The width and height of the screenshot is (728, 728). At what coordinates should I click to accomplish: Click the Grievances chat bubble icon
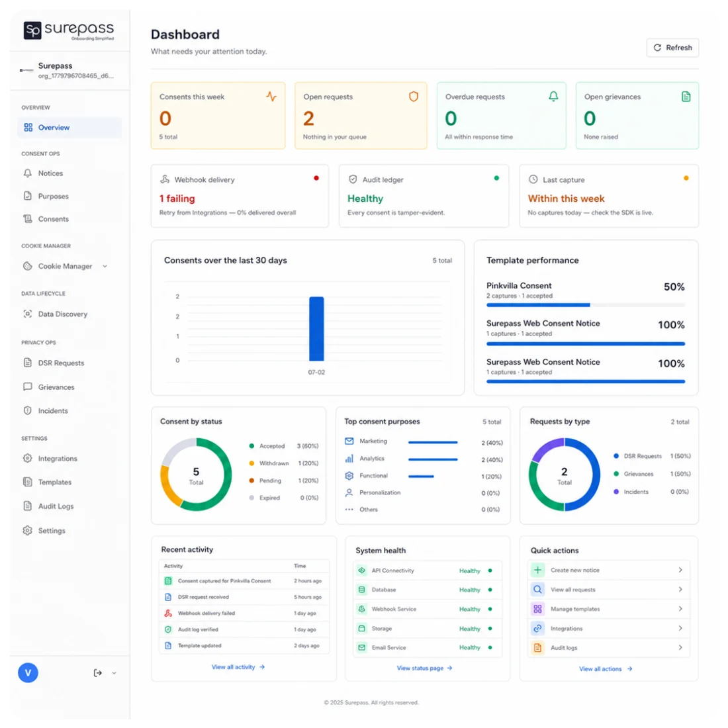click(28, 387)
